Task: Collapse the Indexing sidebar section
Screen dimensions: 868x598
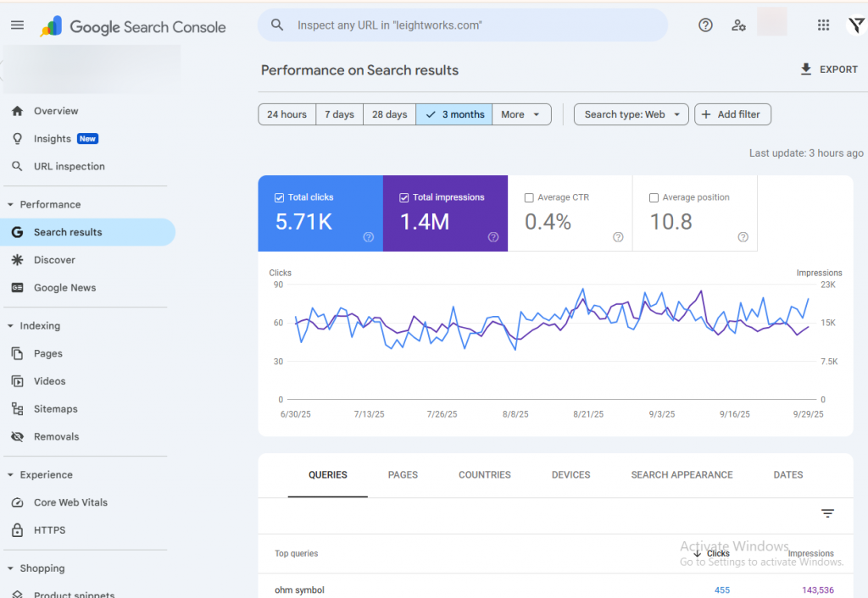Action: (x=11, y=326)
